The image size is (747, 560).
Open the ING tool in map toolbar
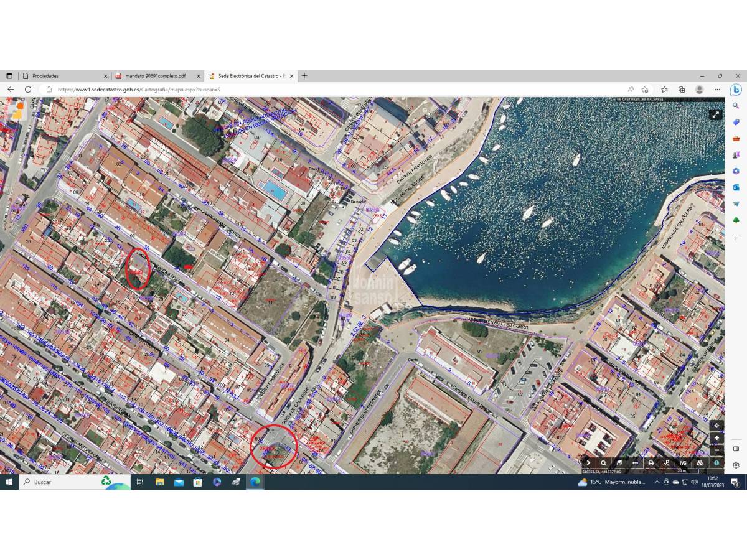[683, 463]
